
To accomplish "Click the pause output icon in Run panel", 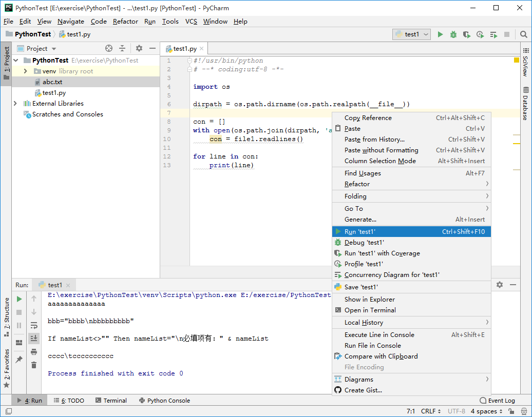I will tap(19, 326).
